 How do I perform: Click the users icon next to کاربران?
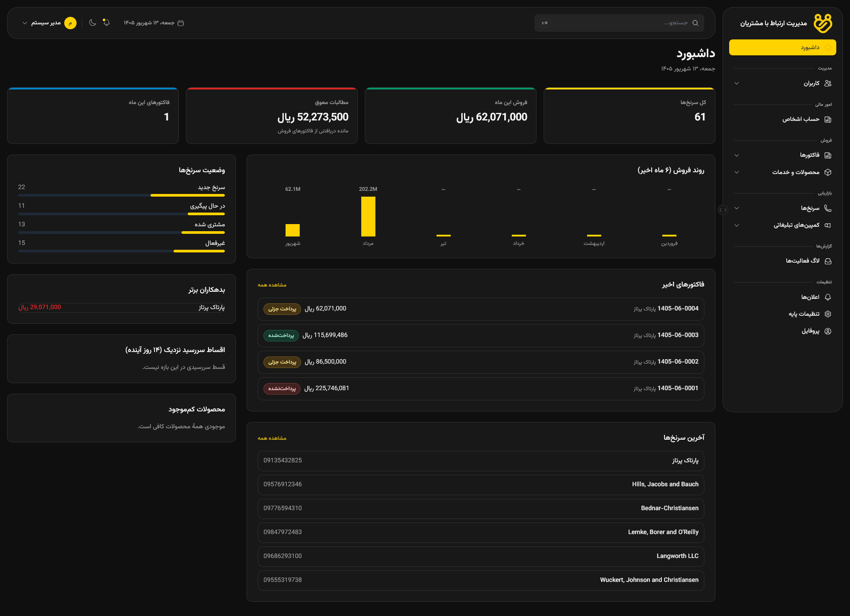pos(828,83)
